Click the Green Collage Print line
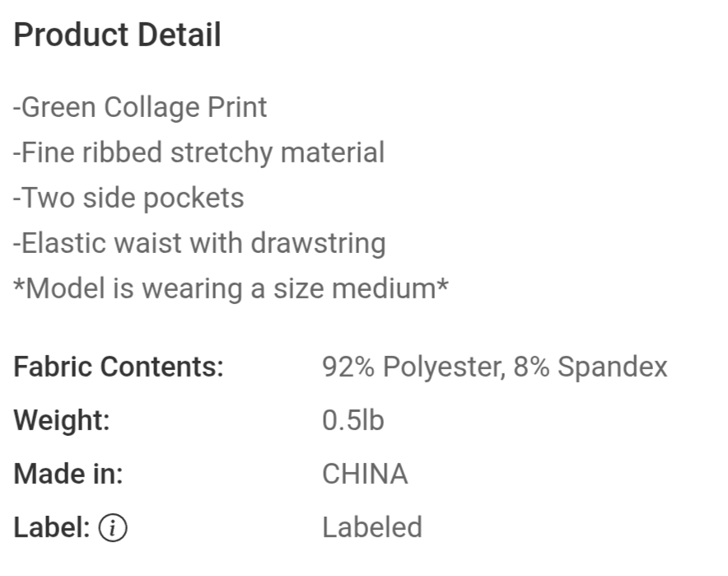The image size is (728, 576). click(x=140, y=108)
